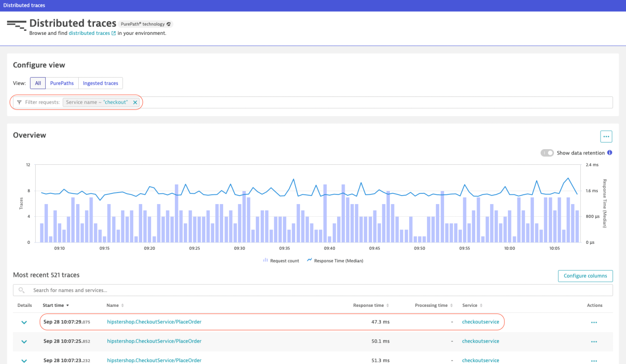Screen dimensions: 626x364
Task: Expand details of the 10:07:29 trace row
Action: pyautogui.click(x=24, y=322)
